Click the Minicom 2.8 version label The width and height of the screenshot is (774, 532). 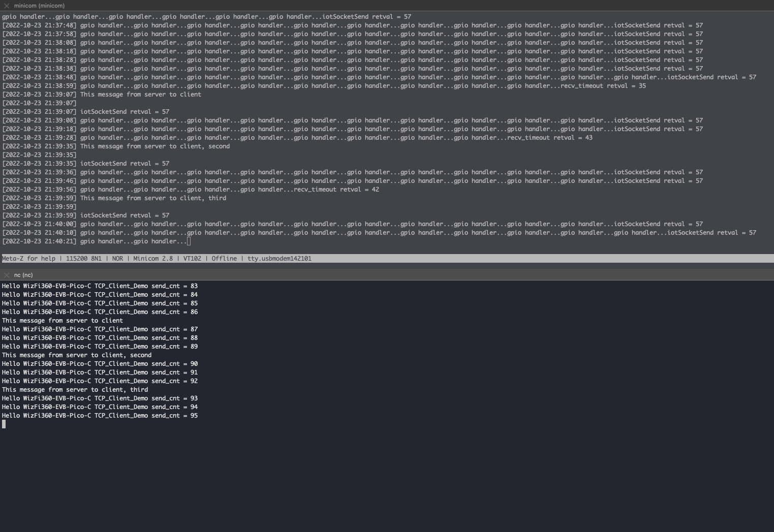[152, 259]
